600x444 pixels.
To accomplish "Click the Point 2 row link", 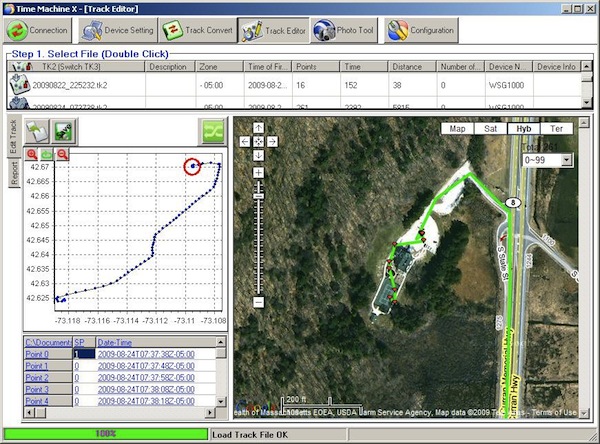I will [x=37, y=378].
